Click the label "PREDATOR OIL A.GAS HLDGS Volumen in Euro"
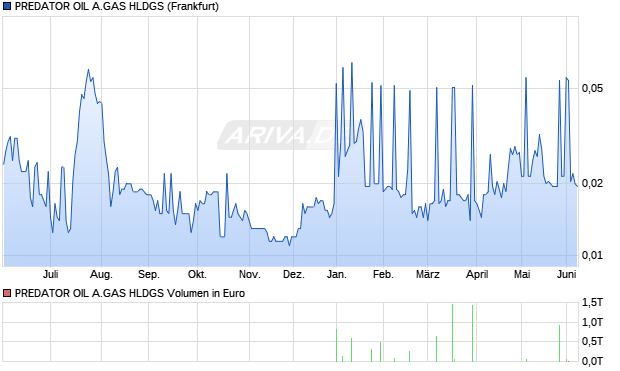This screenshot has width=620, height=371. click(x=130, y=293)
